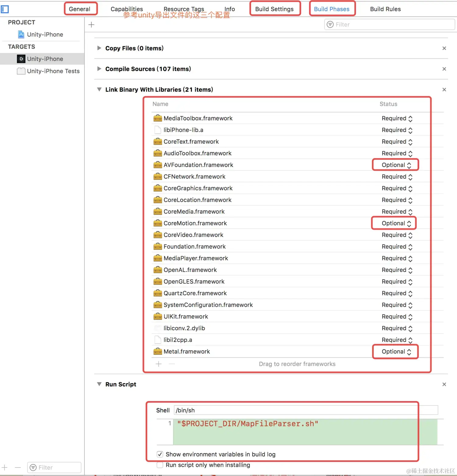Enable Run script only when installing

pos(160,465)
